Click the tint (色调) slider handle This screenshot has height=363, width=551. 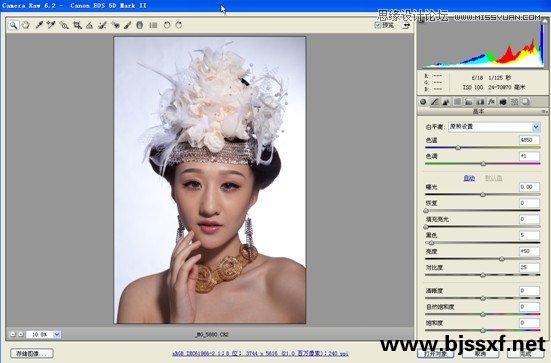tap(483, 164)
